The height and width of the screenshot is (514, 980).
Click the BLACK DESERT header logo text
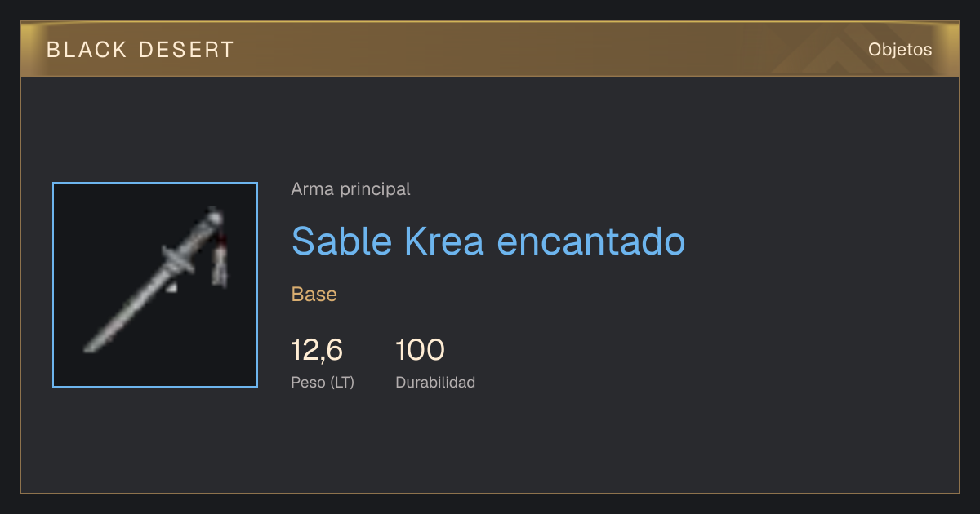[140, 50]
